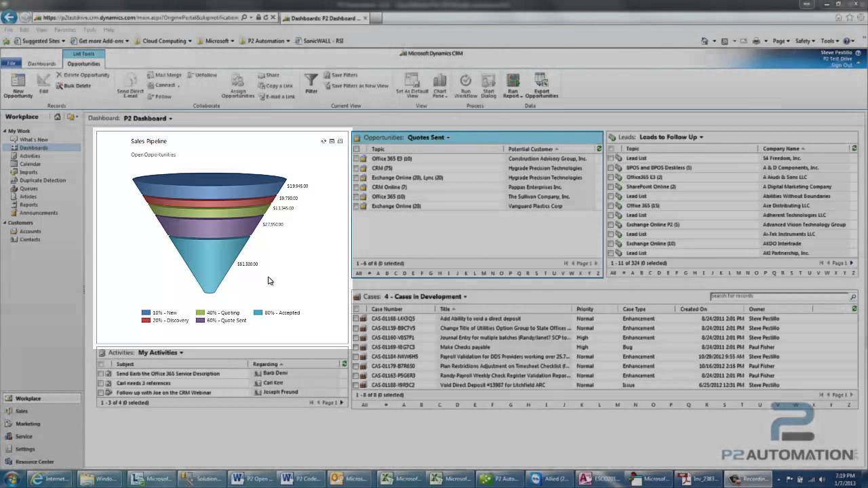Collapse the Customers section
The height and width of the screenshot is (488, 868).
pos(5,222)
